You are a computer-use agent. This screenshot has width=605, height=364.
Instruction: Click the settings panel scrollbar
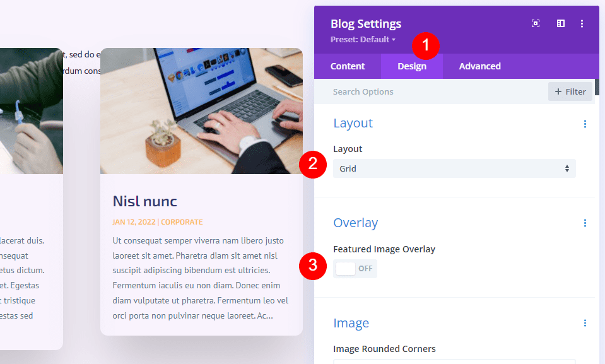click(597, 87)
